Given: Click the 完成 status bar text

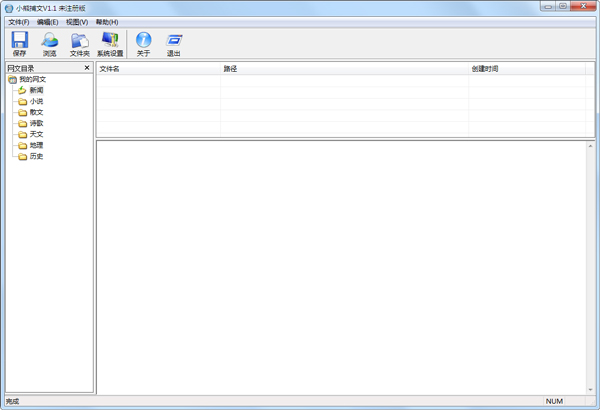Looking at the screenshot, I should (12, 401).
